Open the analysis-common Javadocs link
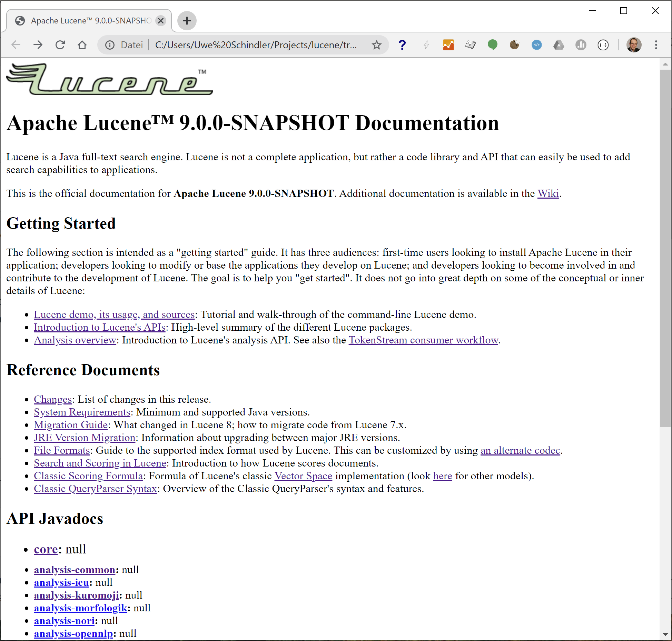 click(x=75, y=570)
